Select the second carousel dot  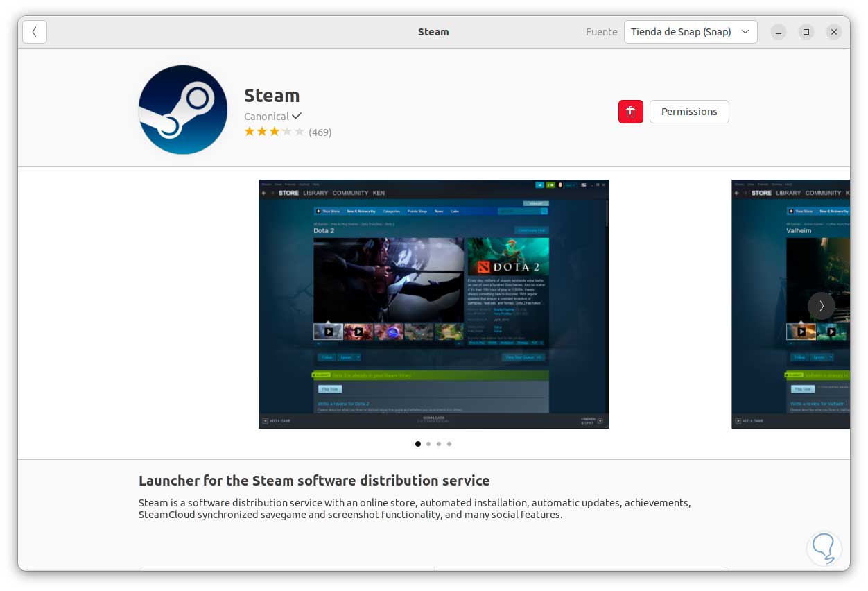coord(428,444)
